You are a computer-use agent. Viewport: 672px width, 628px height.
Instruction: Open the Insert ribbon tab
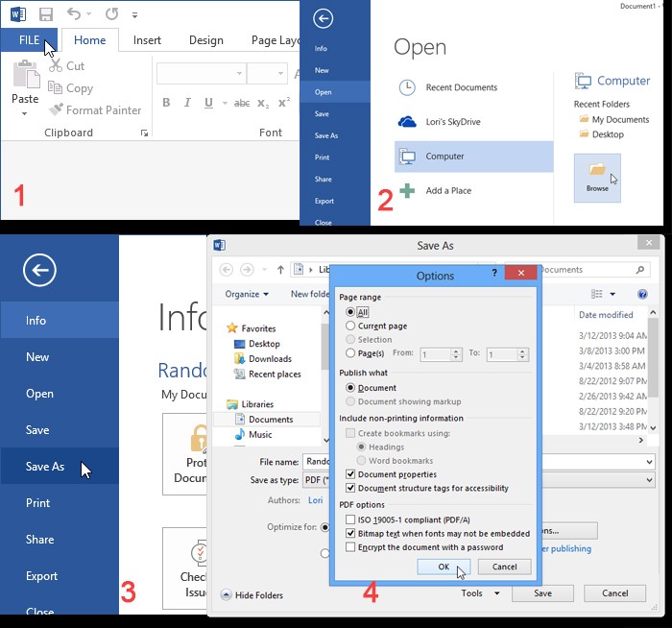(x=147, y=40)
